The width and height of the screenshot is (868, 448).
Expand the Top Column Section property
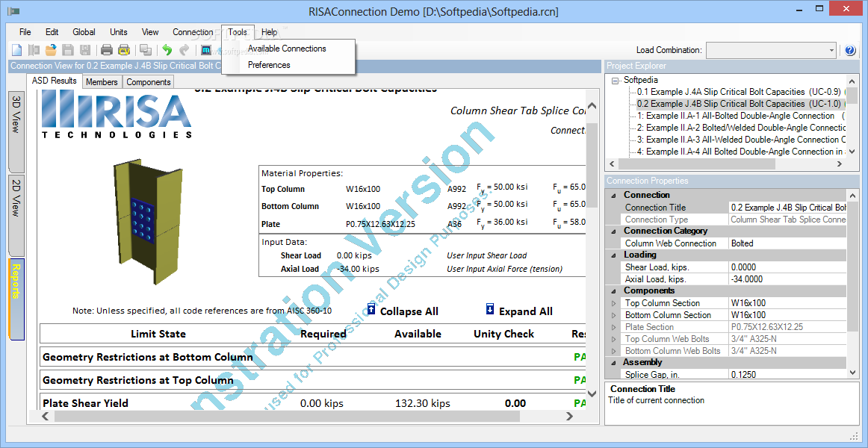[x=613, y=303]
